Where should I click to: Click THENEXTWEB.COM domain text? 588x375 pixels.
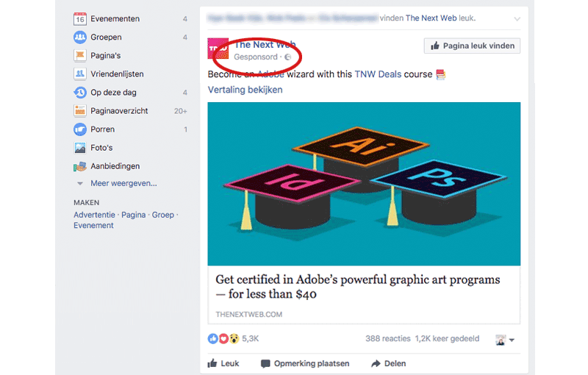tap(249, 315)
